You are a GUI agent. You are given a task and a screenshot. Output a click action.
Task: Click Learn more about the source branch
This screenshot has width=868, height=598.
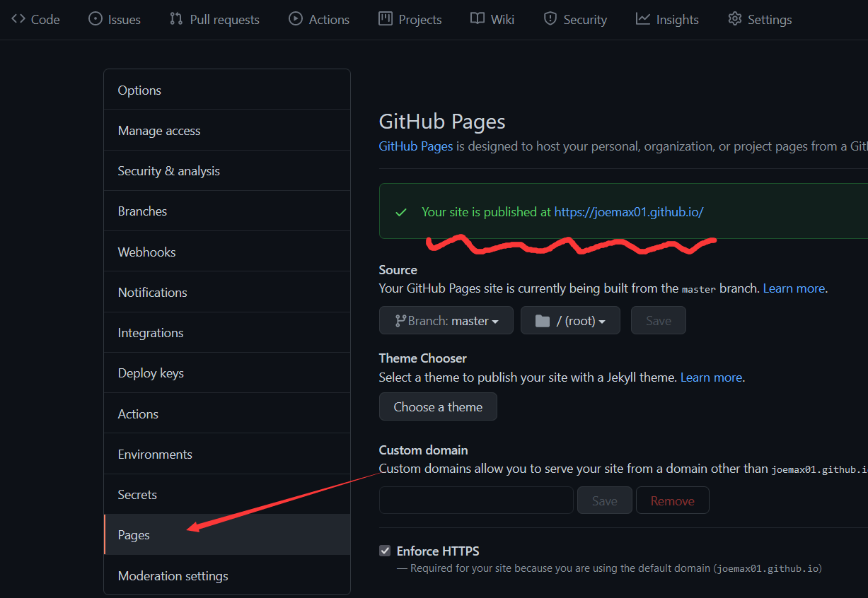click(x=794, y=288)
